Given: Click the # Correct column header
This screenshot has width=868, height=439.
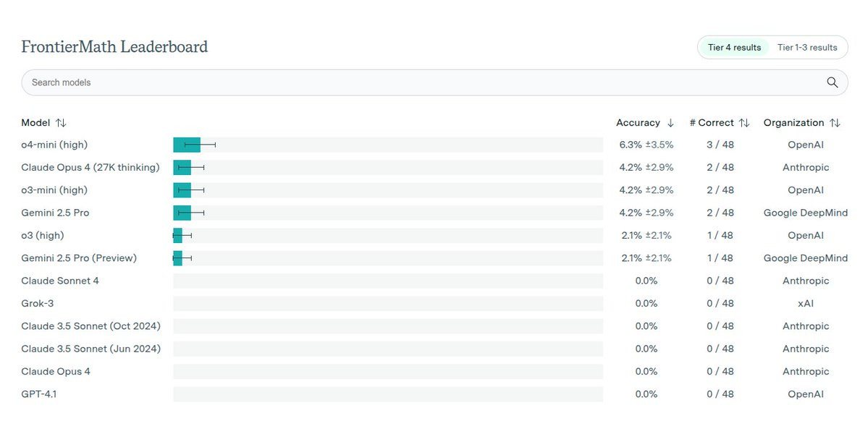Looking at the screenshot, I should click(712, 123).
